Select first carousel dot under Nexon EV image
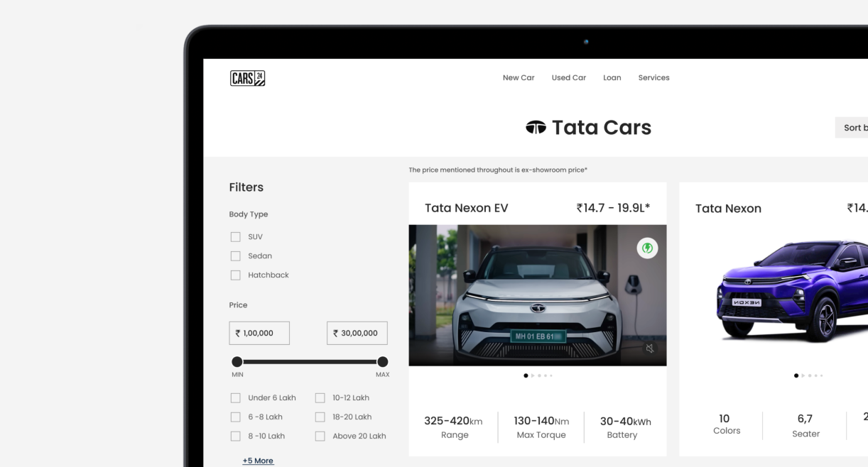This screenshot has height=467, width=868. (526, 375)
